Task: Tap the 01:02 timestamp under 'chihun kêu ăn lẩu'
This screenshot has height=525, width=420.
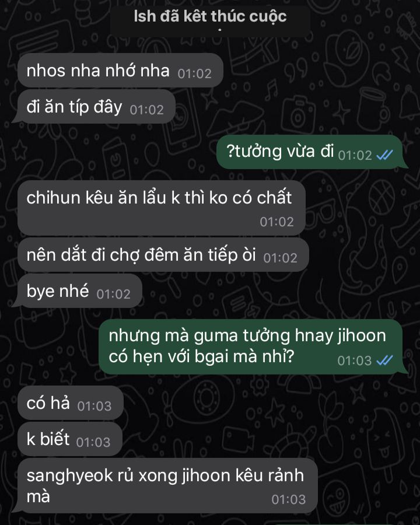Action: pyautogui.click(x=277, y=222)
